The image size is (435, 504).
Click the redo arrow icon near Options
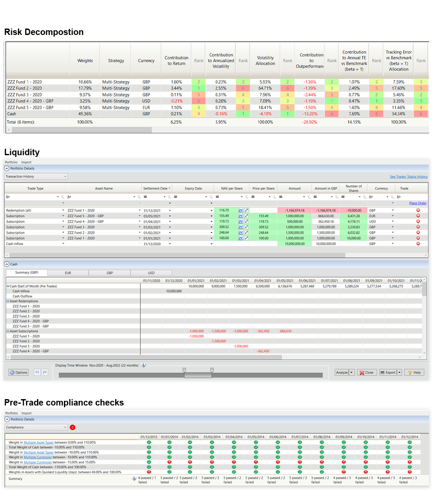click(45, 372)
